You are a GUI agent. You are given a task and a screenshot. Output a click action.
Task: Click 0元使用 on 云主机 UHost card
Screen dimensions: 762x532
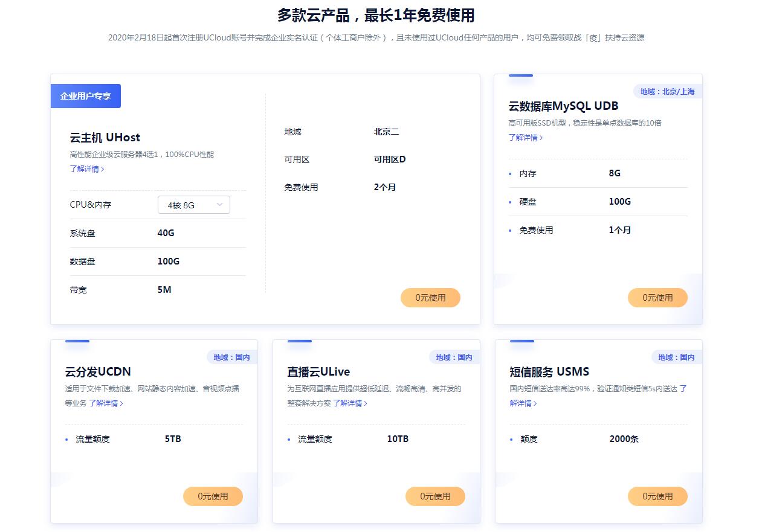coord(430,297)
